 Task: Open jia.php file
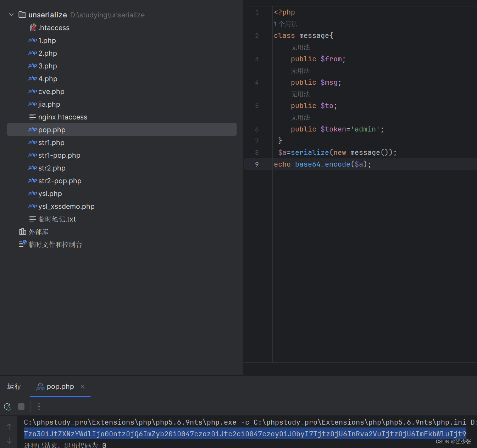pos(49,104)
